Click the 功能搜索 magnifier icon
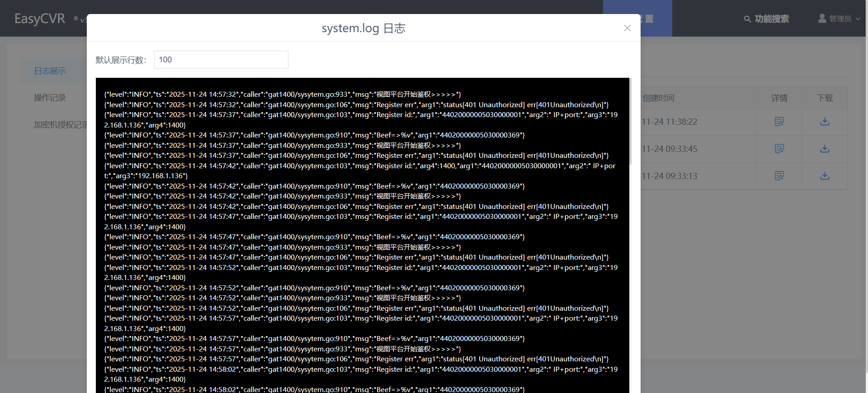 (x=747, y=19)
